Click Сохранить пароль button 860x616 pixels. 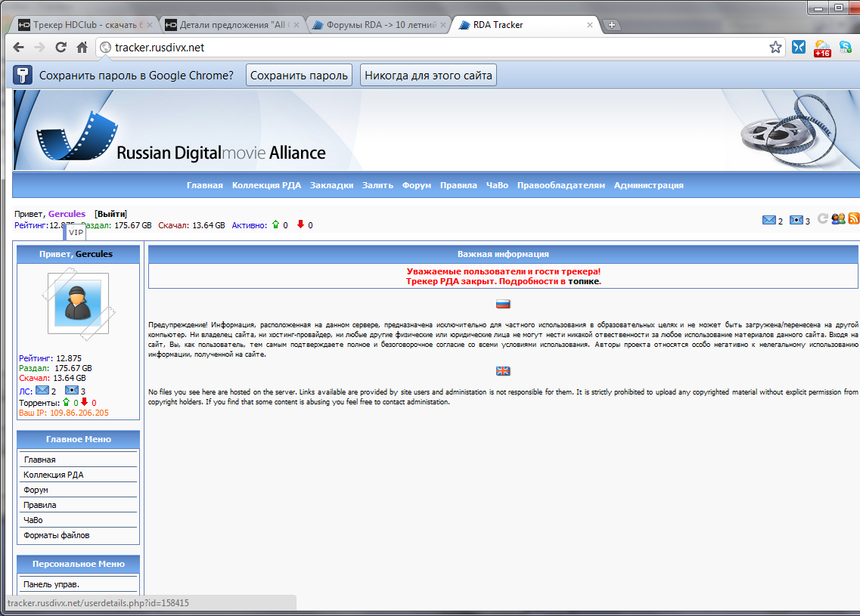tap(299, 75)
